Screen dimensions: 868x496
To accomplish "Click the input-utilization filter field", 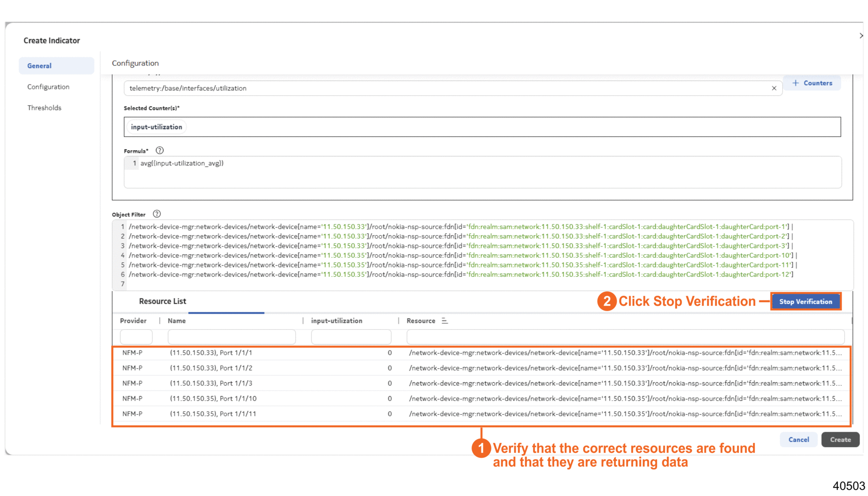I will pyautogui.click(x=351, y=336).
